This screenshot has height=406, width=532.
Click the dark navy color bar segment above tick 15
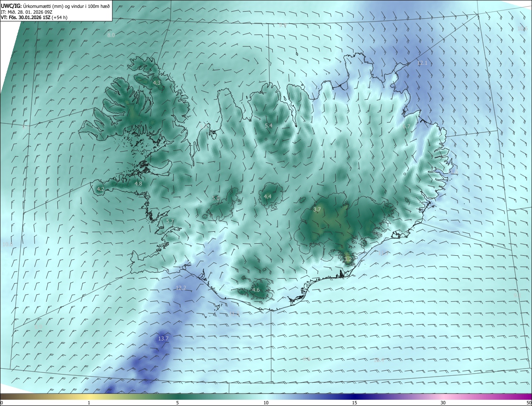point(355,396)
